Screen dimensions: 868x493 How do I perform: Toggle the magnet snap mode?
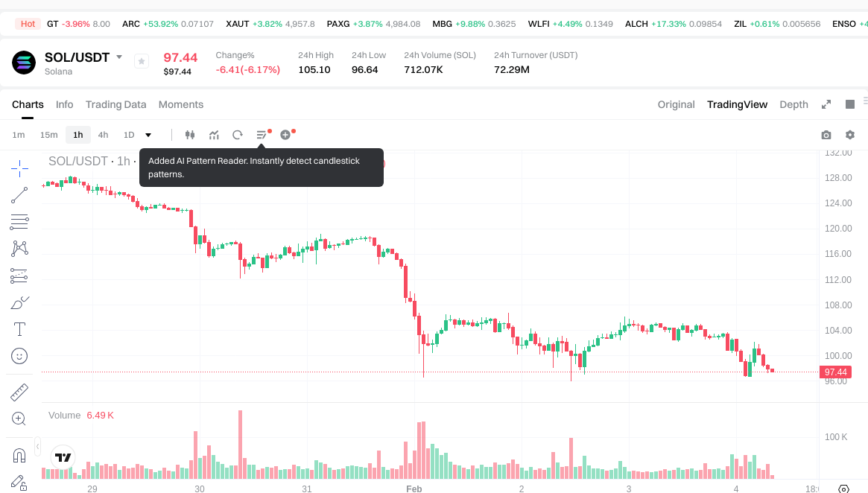pos(19,455)
